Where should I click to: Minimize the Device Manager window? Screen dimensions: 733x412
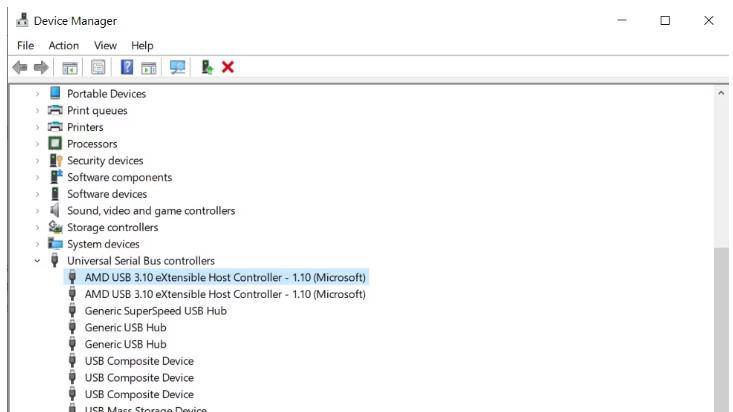(622, 20)
